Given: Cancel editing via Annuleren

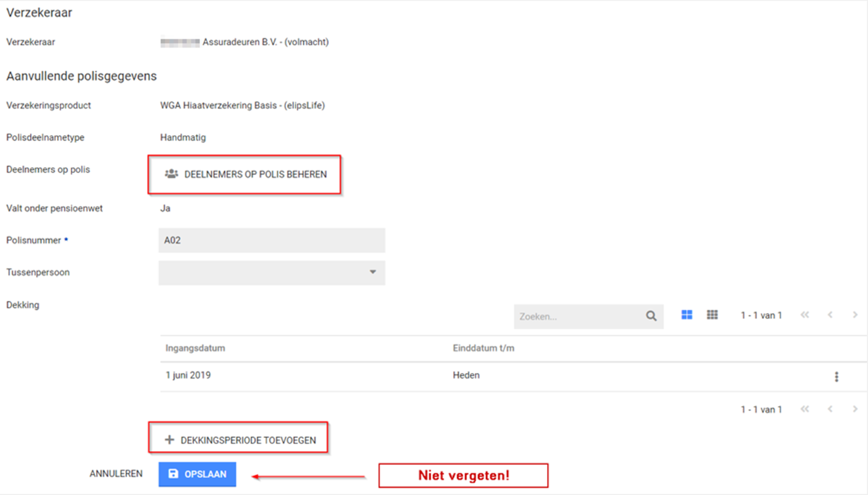Looking at the screenshot, I should click(116, 474).
